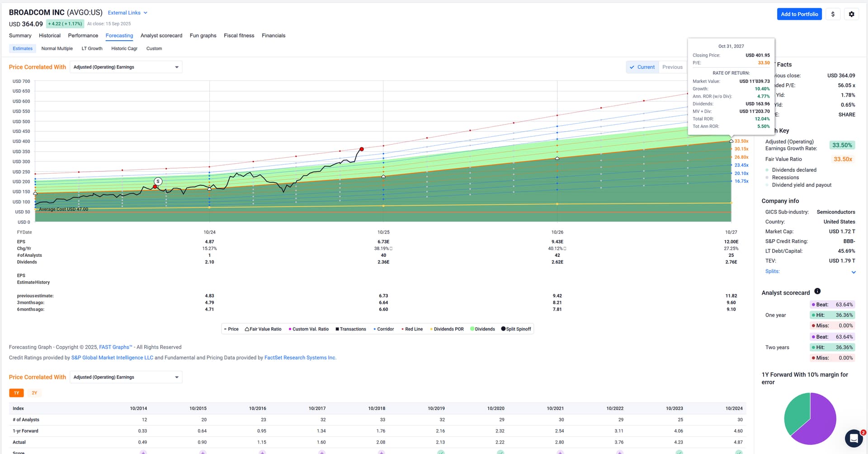Click the Transactions square legend icon
The height and width of the screenshot is (454, 868).
pyautogui.click(x=337, y=329)
